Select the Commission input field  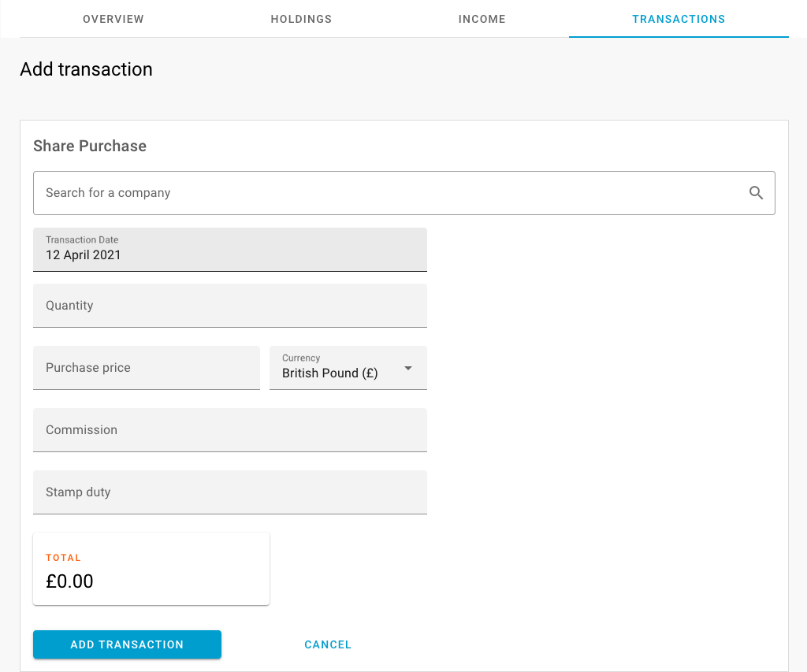[230, 430]
